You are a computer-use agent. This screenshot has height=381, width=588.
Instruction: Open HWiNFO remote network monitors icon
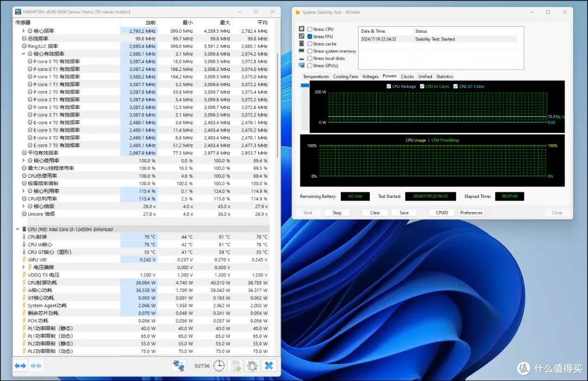click(179, 366)
